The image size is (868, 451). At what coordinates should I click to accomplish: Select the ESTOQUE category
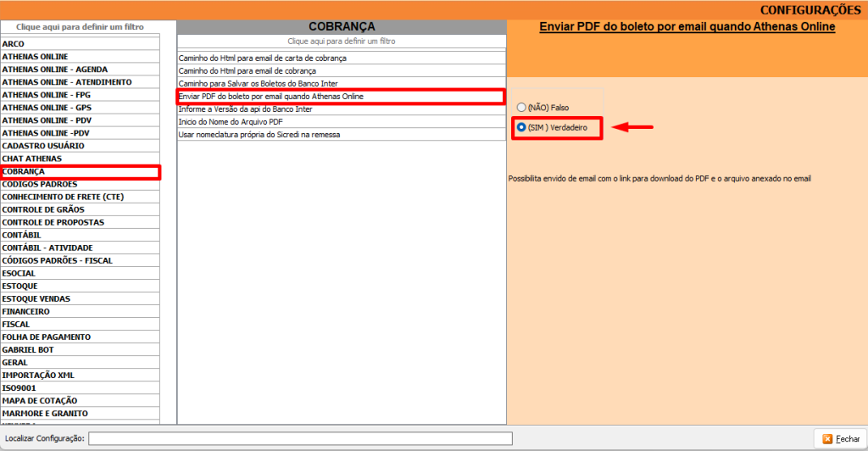click(x=81, y=286)
